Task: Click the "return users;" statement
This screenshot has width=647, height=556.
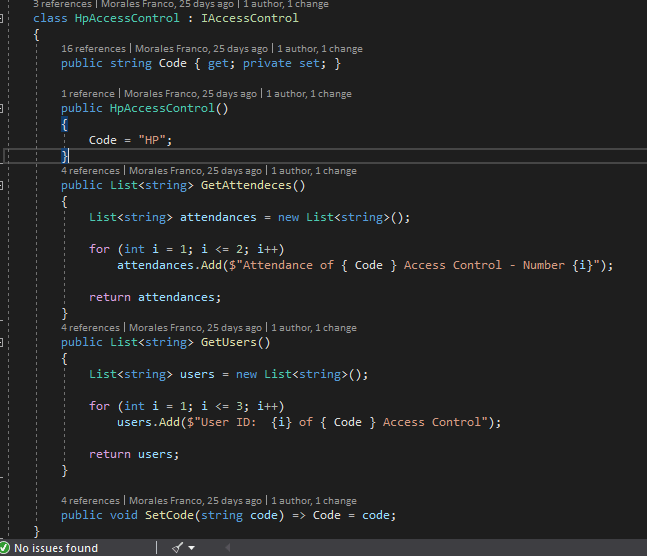Action: click(x=134, y=454)
